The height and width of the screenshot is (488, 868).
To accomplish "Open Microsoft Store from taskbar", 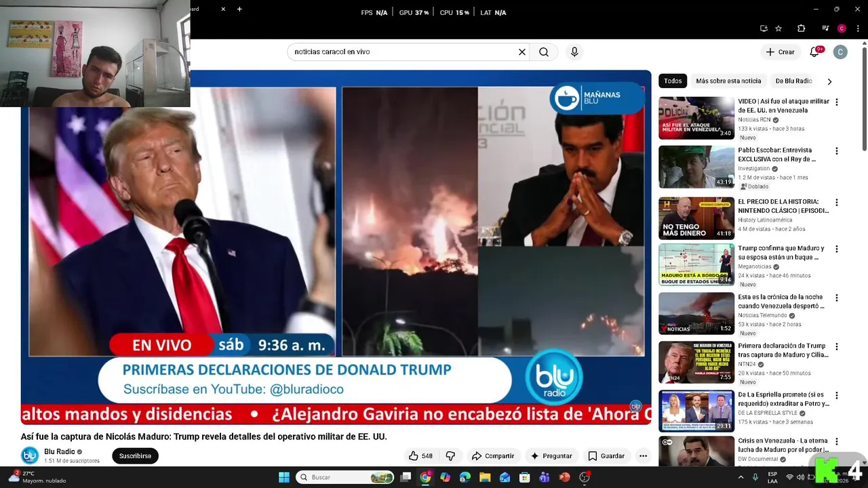I will pos(524,477).
